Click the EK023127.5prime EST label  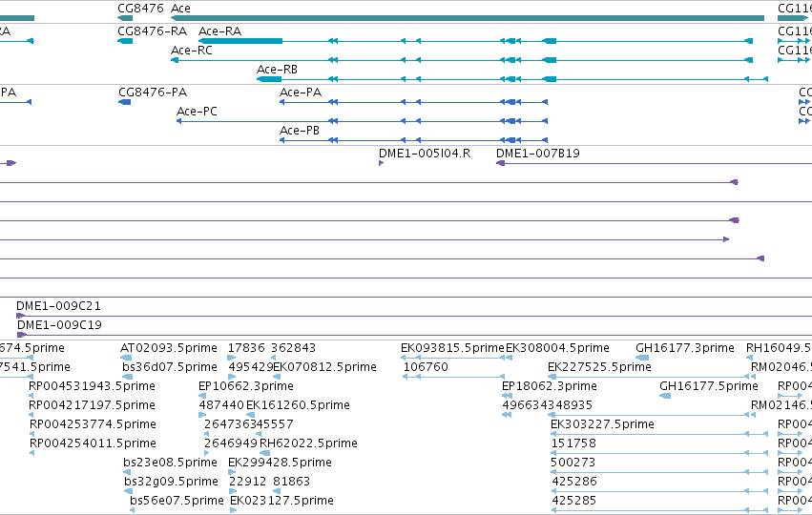pyautogui.click(x=281, y=501)
